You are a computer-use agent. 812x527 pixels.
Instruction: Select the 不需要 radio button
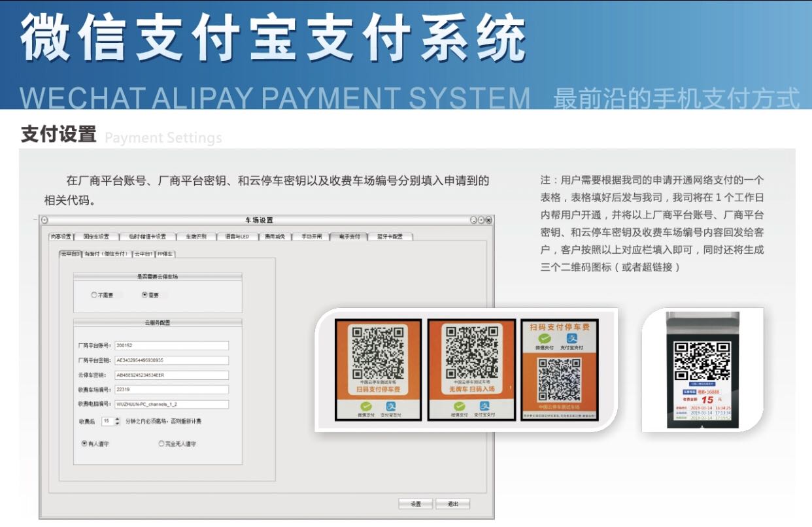(94, 296)
